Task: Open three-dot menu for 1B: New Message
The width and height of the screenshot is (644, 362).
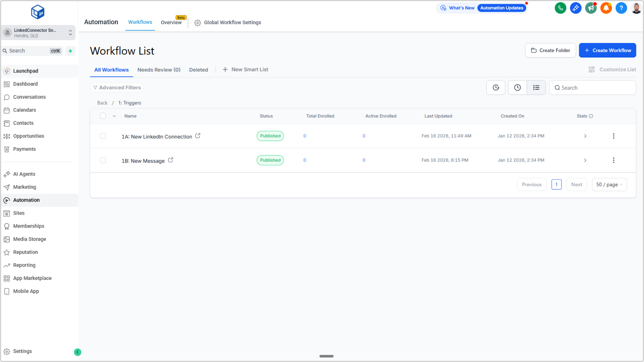Action: point(613,160)
